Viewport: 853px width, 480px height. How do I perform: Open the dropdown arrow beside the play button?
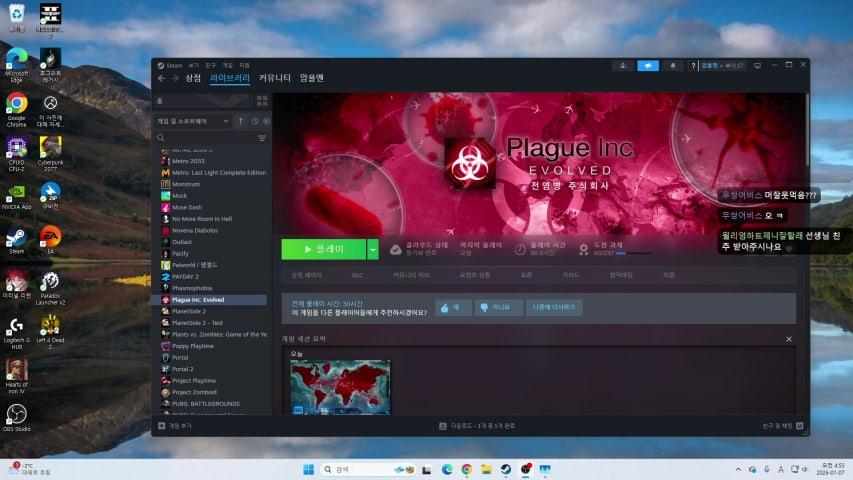(x=373, y=249)
